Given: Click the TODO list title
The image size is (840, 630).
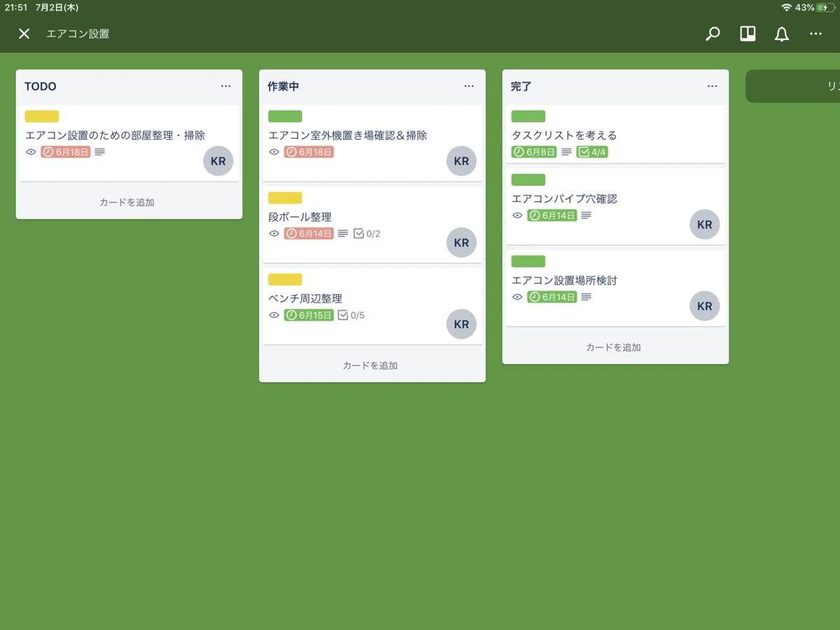Looking at the screenshot, I should point(41,87).
